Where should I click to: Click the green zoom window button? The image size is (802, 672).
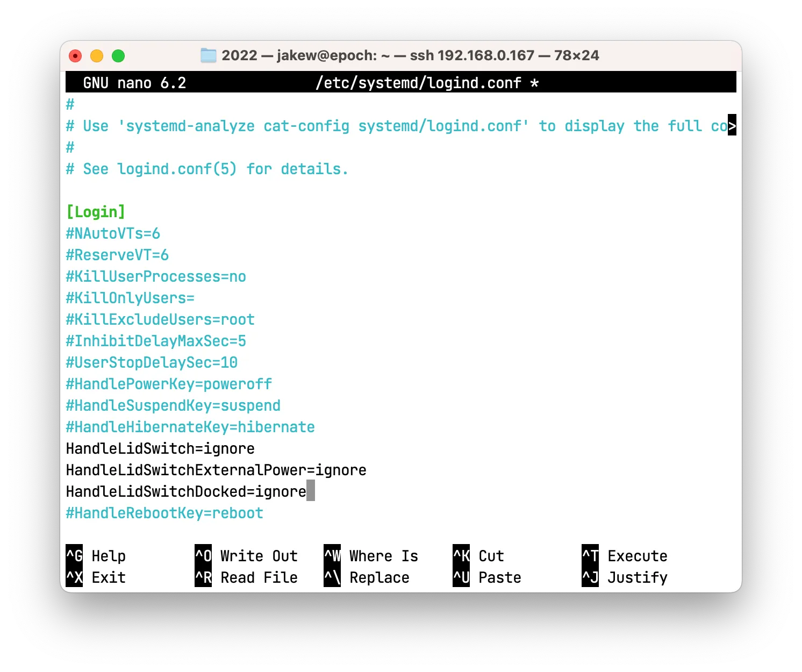[x=118, y=56]
